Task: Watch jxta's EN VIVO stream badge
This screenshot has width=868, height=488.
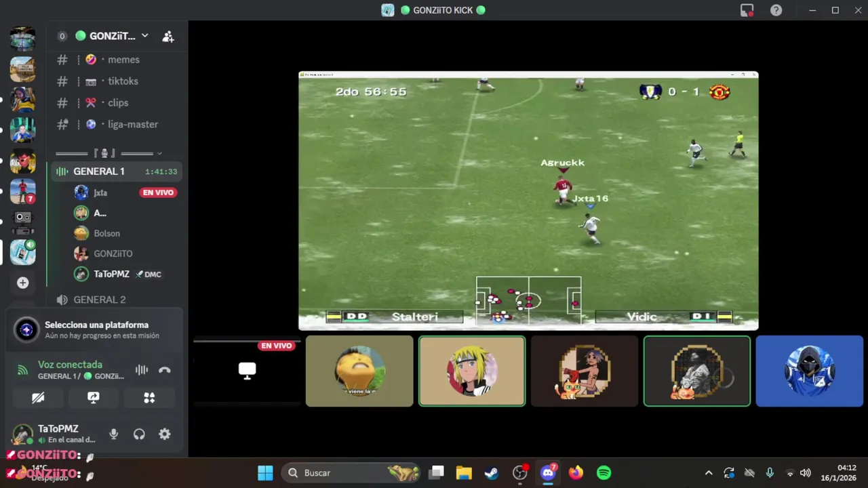Action: [x=158, y=192]
